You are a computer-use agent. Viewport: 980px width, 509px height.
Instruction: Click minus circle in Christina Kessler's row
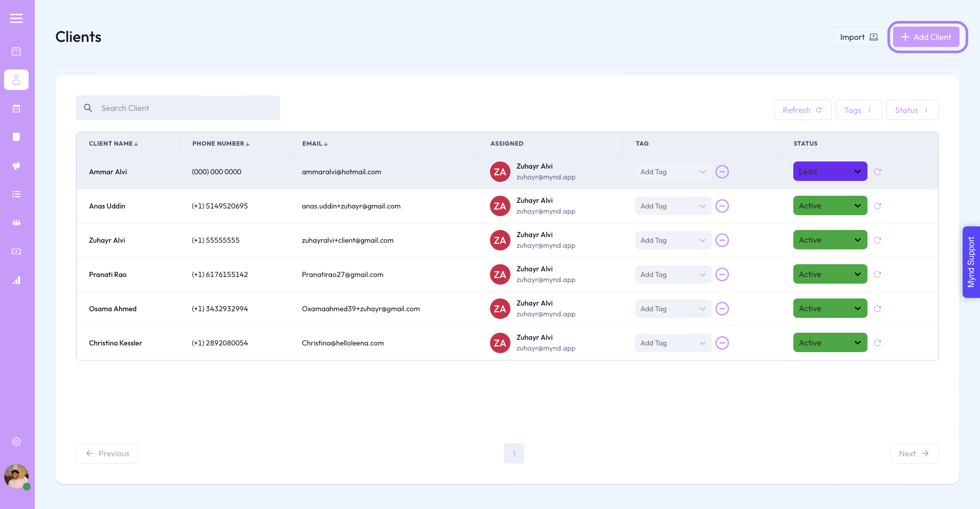(722, 343)
